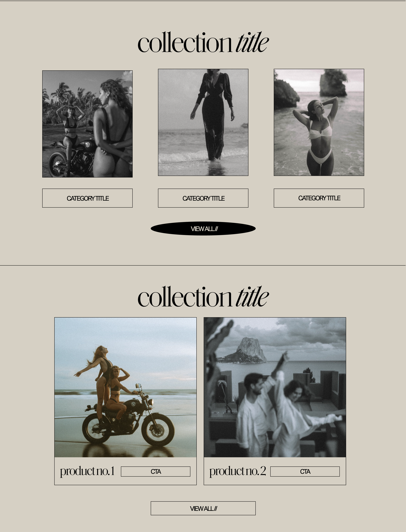Click the outlined VIEW ALL button at bottom
The width and height of the screenshot is (406, 532).
(203, 508)
